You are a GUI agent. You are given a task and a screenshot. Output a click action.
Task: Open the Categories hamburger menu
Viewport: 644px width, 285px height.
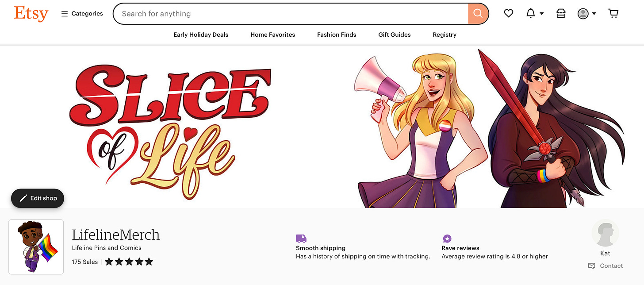click(x=82, y=14)
